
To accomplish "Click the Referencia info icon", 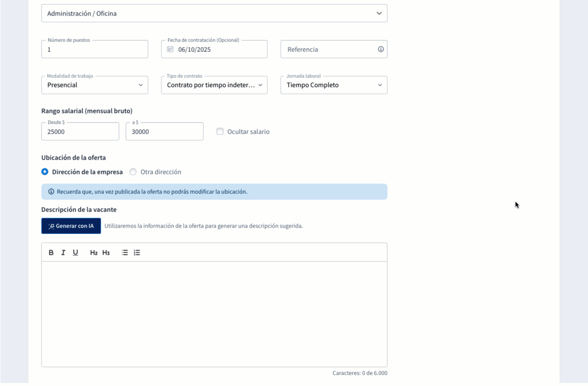I will tap(381, 49).
